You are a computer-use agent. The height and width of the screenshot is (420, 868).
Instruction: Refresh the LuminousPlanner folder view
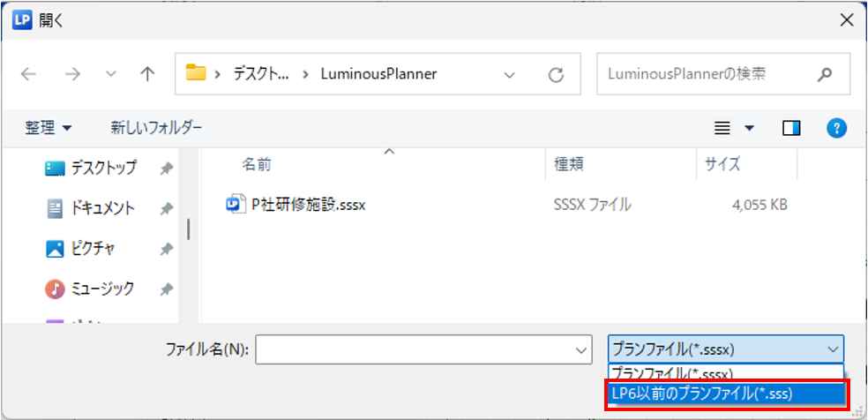pyautogui.click(x=556, y=75)
